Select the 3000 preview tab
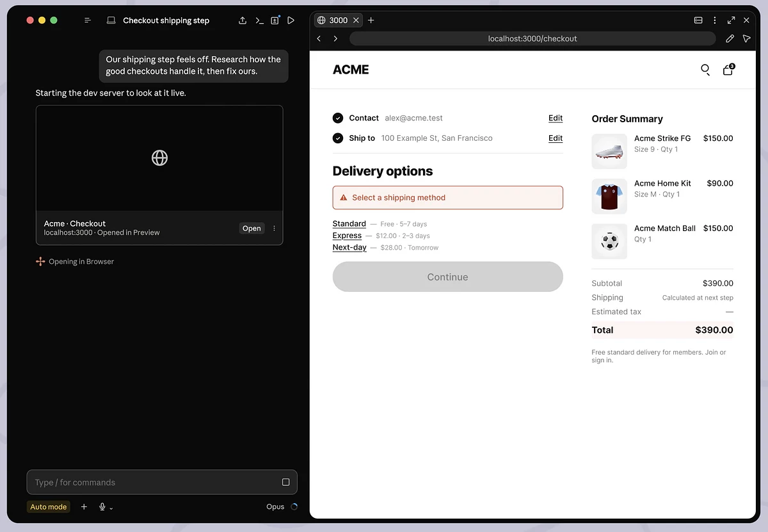 click(339, 20)
